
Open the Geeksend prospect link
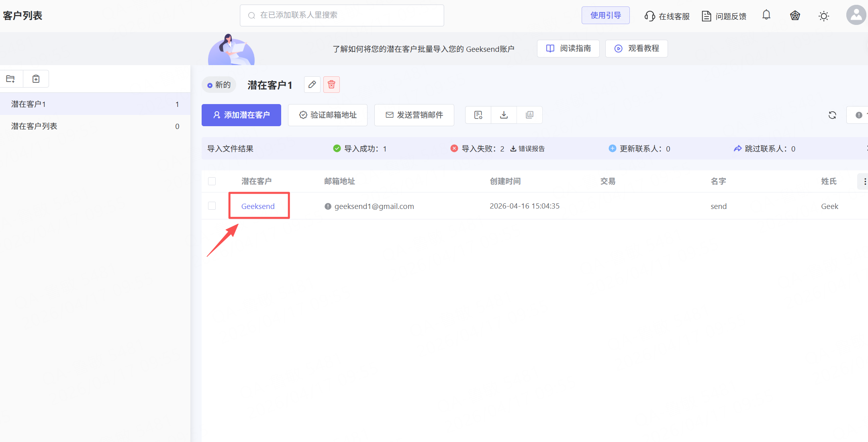click(258, 206)
